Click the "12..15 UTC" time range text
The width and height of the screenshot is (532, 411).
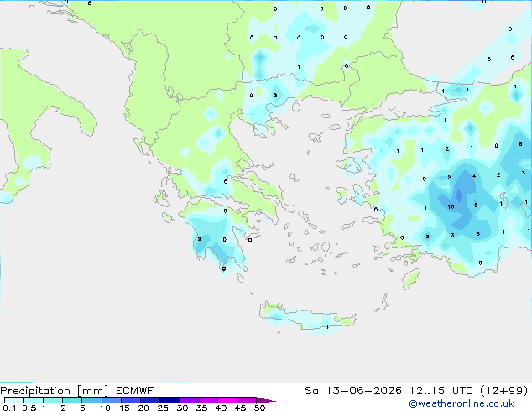click(x=441, y=391)
